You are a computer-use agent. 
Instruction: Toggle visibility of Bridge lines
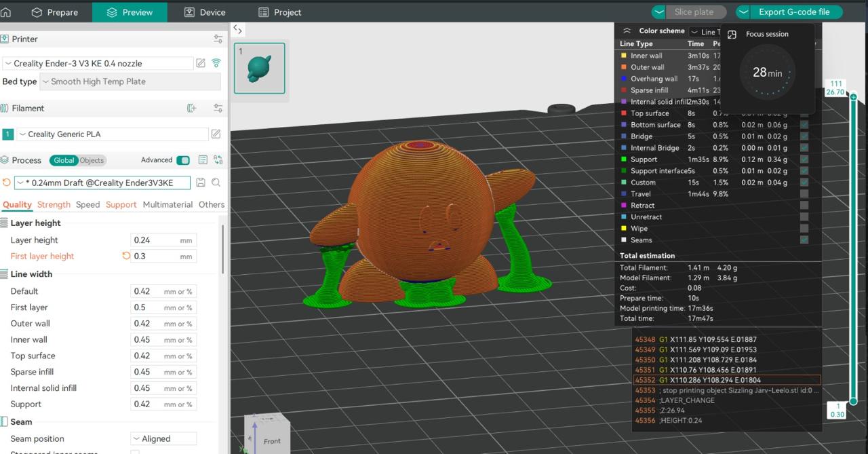click(x=804, y=136)
